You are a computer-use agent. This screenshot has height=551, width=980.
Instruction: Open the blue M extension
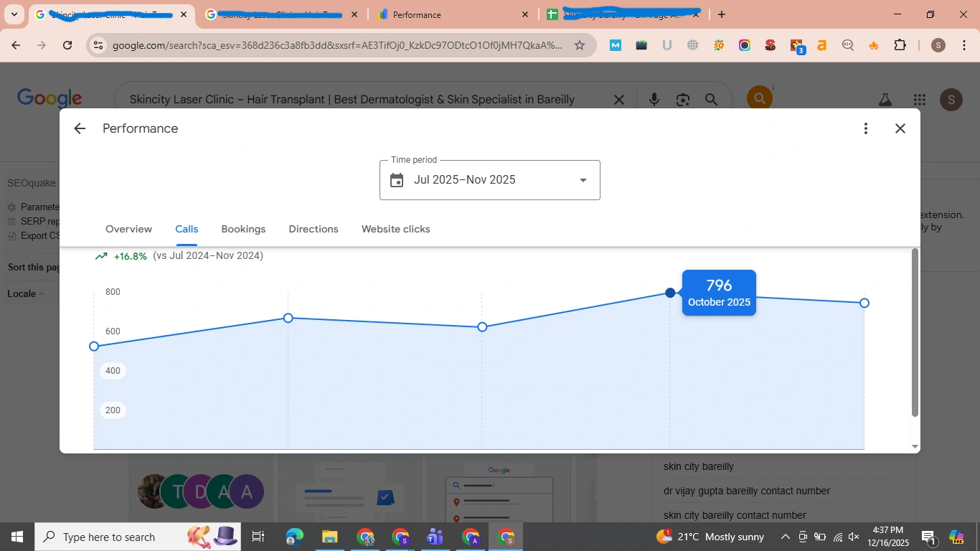[x=616, y=45]
